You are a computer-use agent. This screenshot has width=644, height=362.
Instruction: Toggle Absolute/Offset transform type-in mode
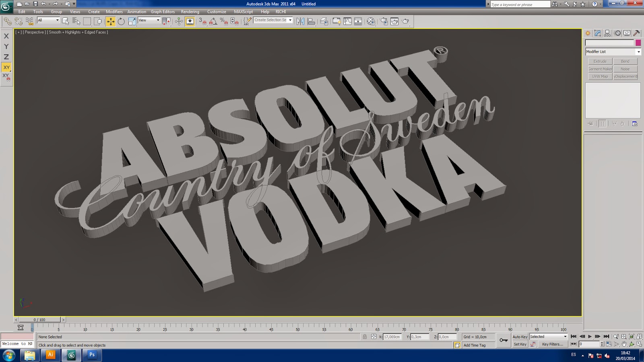(x=374, y=337)
